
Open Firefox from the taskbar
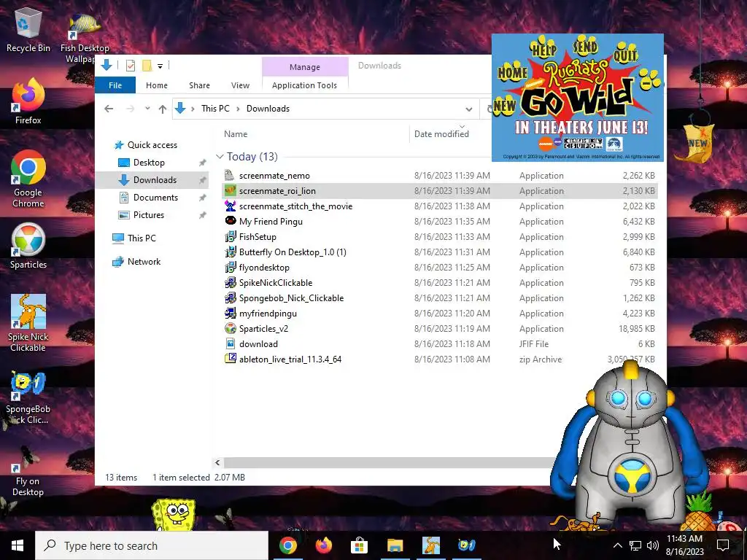tap(323, 545)
